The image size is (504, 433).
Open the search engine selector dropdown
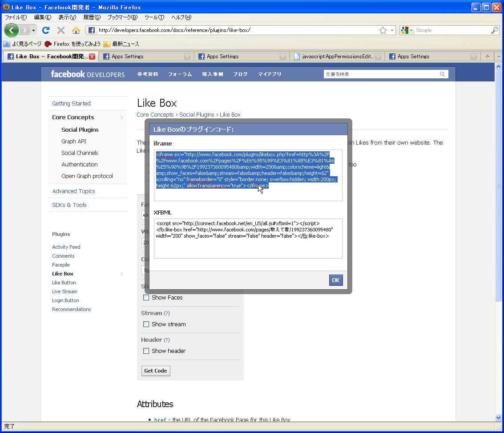411,30
